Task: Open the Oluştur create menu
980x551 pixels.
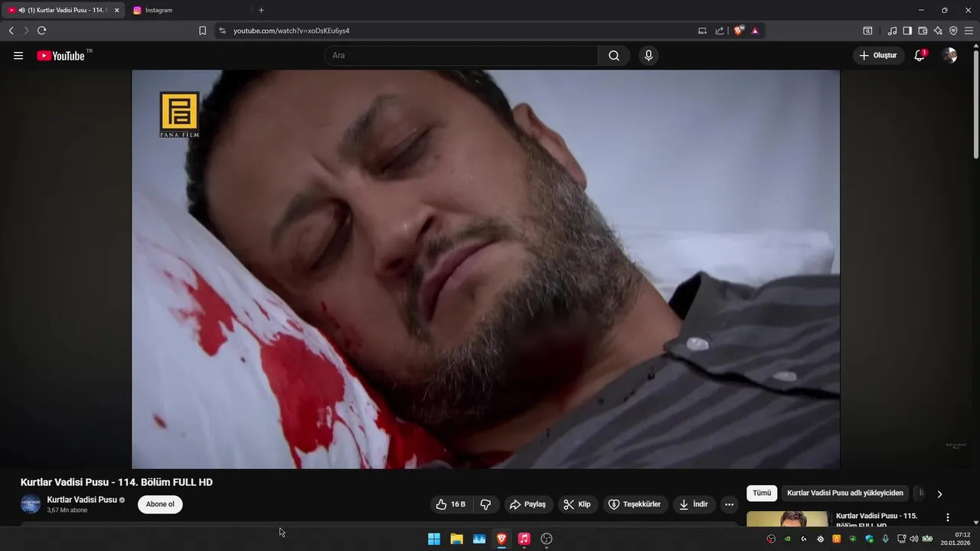Action: [x=877, y=56]
